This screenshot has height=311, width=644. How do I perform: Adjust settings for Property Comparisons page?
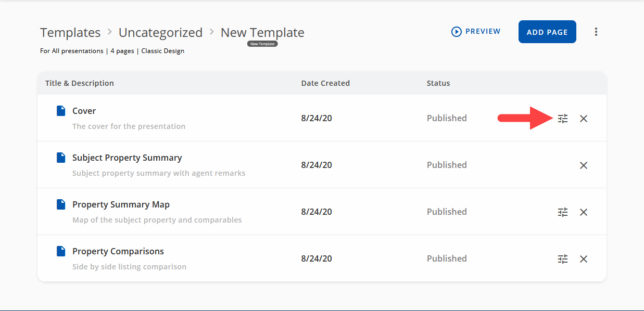pos(563,259)
